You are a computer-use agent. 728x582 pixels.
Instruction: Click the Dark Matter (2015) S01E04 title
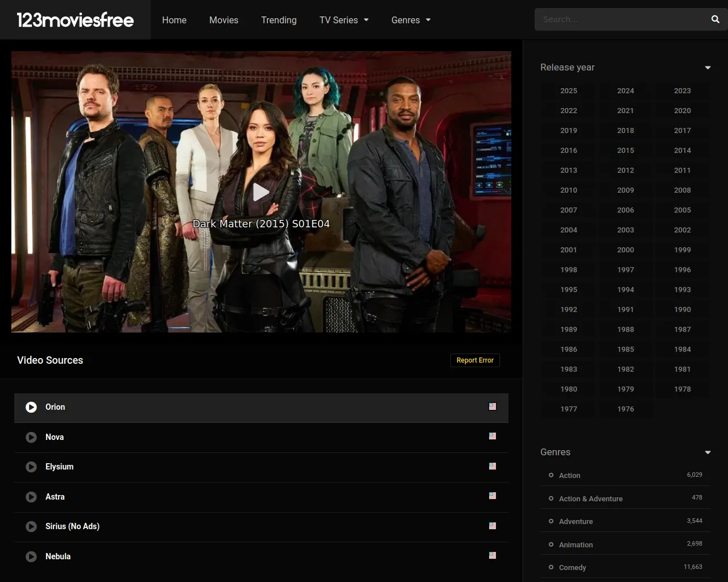click(x=261, y=224)
